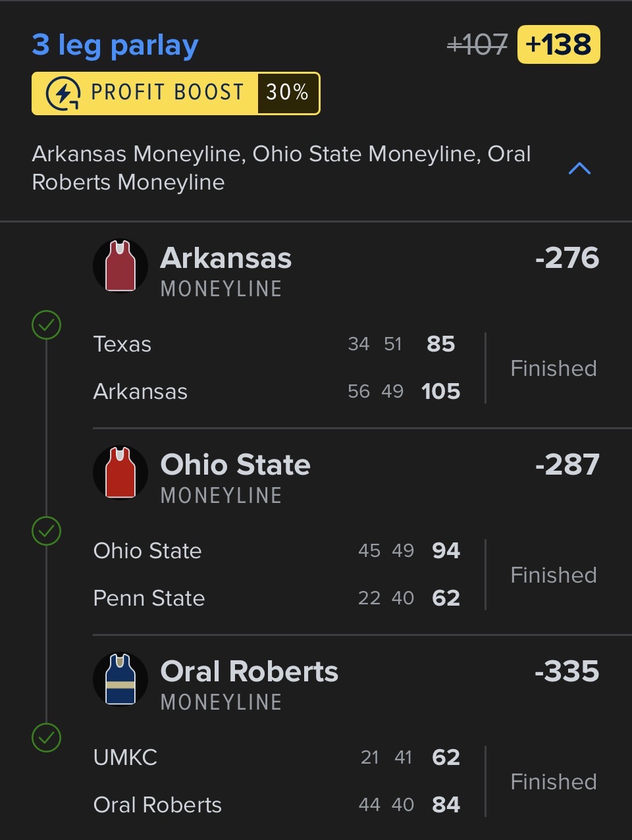The image size is (632, 840).
Task: Click the Ohio State jersey icon
Action: (x=120, y=473)
